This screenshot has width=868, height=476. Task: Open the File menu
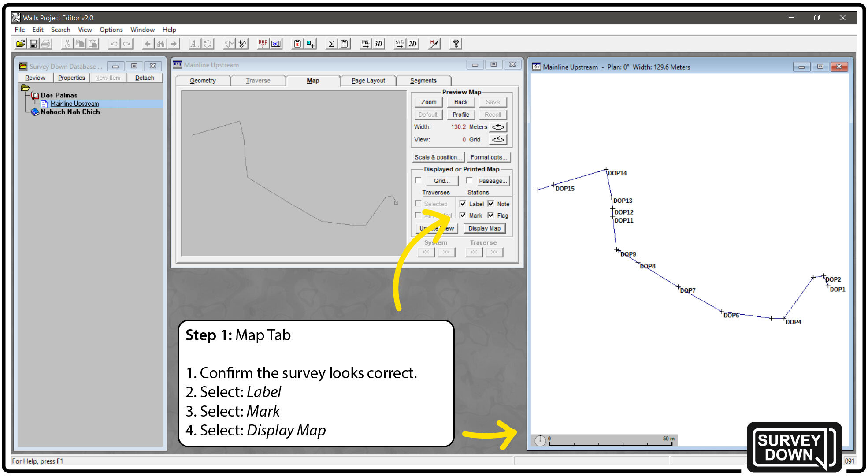pos(20,30)
